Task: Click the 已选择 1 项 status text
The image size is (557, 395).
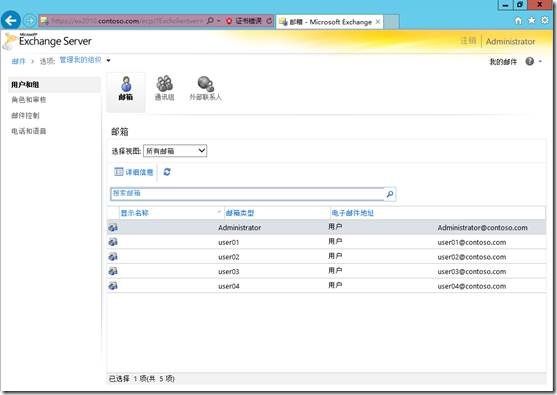Action: pos(141,379)
